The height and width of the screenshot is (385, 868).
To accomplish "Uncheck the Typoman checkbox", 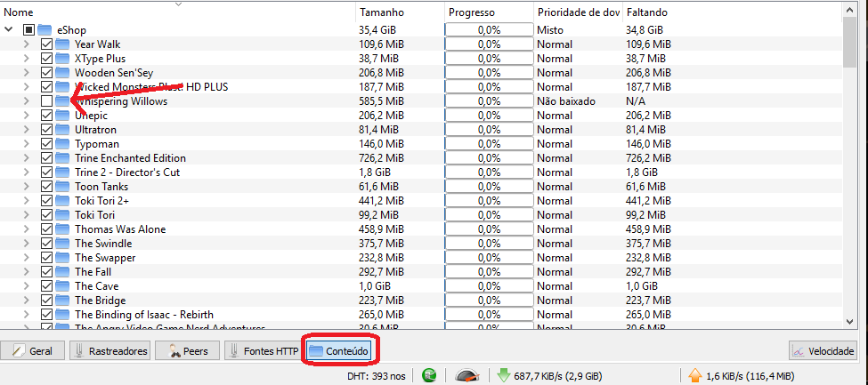I will pyautogui.click(x=46, y=144).
